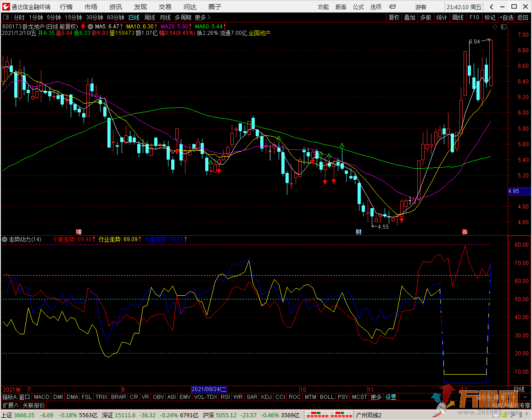Screen dimensions: 532x420
Task: Click the 设置 indicator settings link
Action: point(391,397)
